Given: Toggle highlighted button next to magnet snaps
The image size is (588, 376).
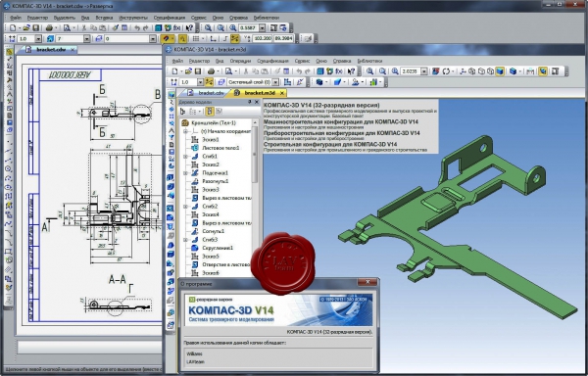Looking at the screenshot, I should click(x=182, y=38).
